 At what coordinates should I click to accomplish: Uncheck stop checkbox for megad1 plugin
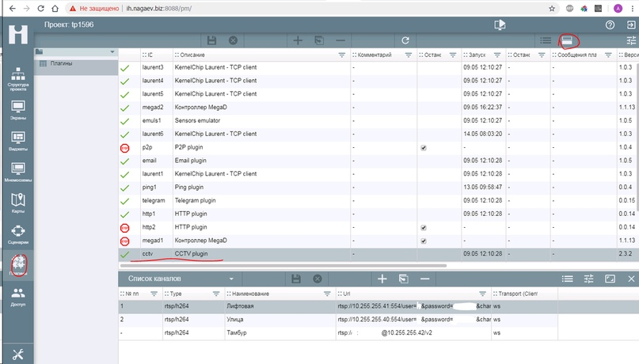[x=424, y=241]
